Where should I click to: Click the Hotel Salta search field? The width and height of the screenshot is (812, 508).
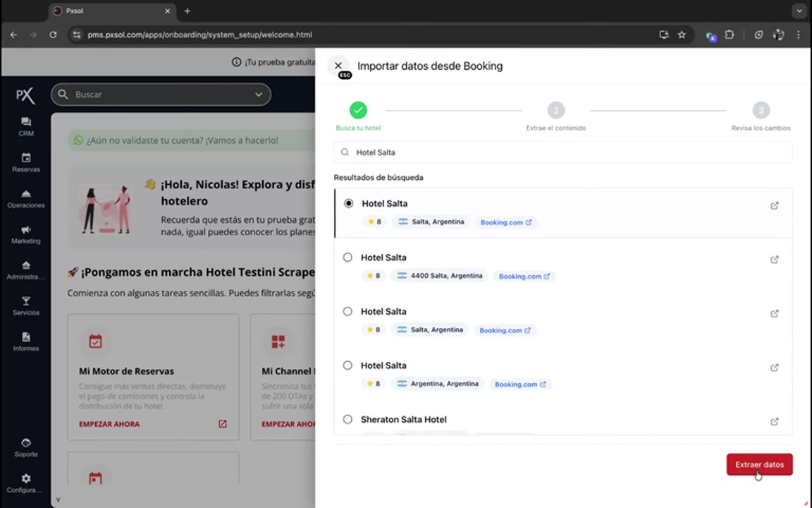coord(564,152)
